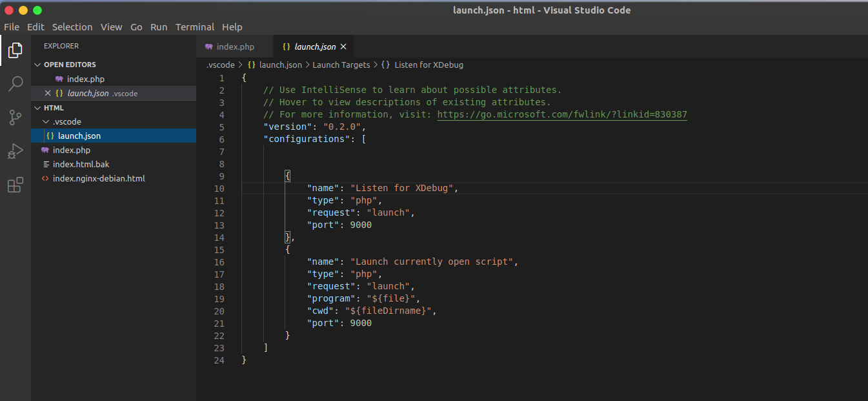Open the Terminal menu
The height and width of the screenshot is (401, 868).
(195, 27)
